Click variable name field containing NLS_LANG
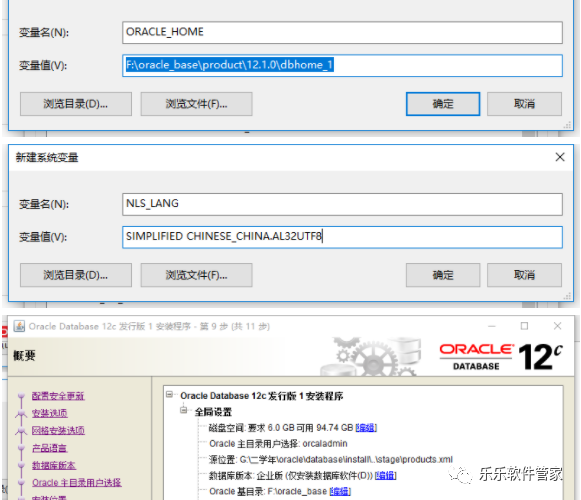The image size is (581, 500). (342, 204)
